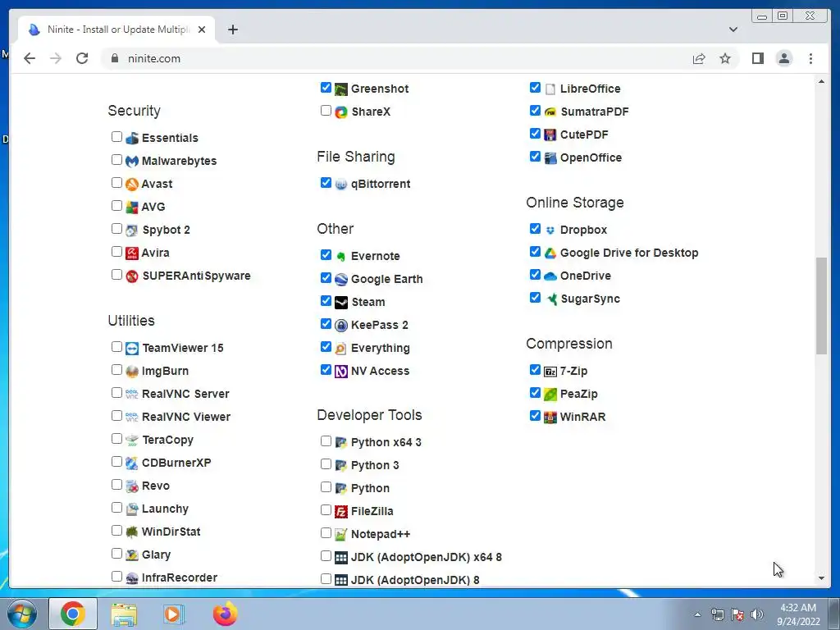Image resolution: width=840 pixels, height=630 pixels.
Task: Click the 7-Zip icon
Action: 550,372
